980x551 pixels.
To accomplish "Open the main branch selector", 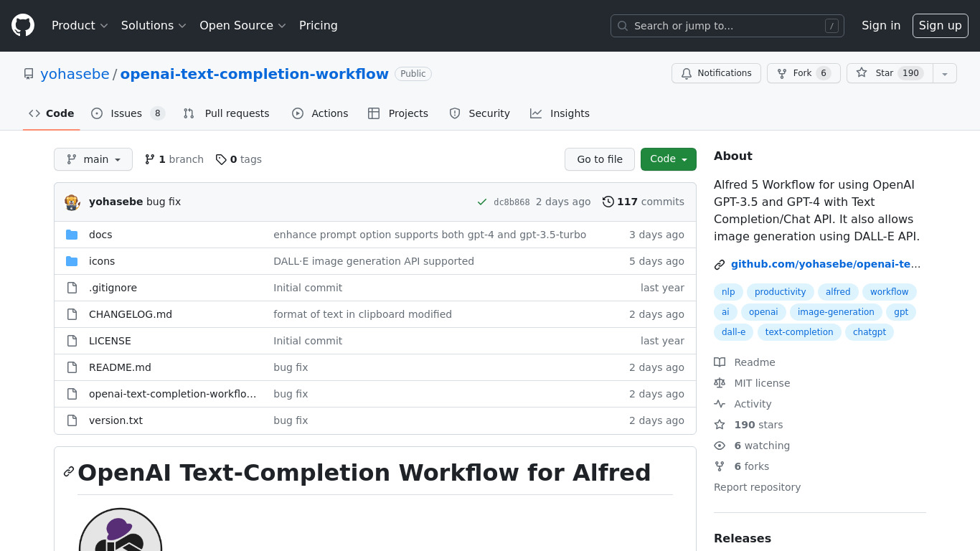I will tap(93, 159).
